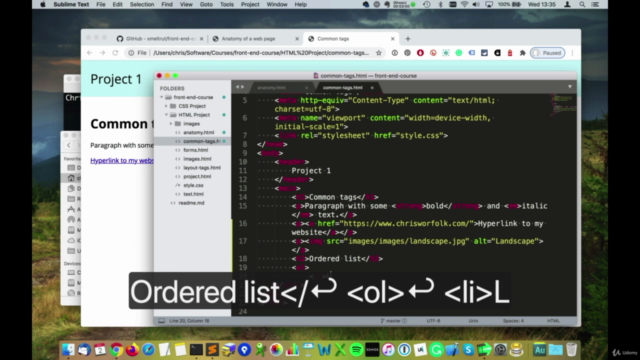Viewport: 640px width, 360px height.
Task: Open Time Machine menu bar icon
Action: point(427,4)
